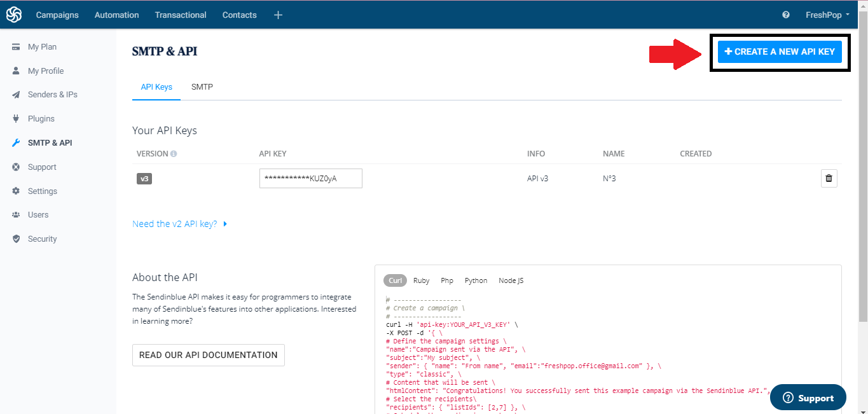
Task: Select the API Keys tab
Action: tap(156, 87)
